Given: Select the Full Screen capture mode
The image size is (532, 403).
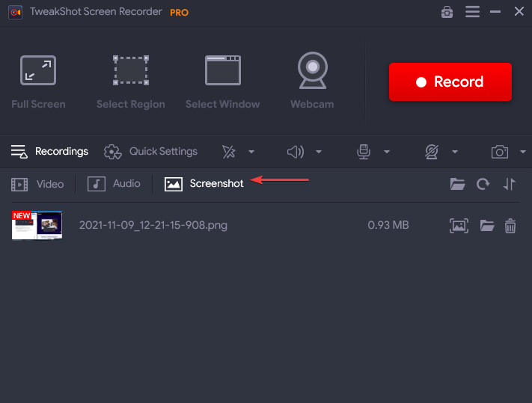Looking at the screenshot, I should click(x=38, y=81).
